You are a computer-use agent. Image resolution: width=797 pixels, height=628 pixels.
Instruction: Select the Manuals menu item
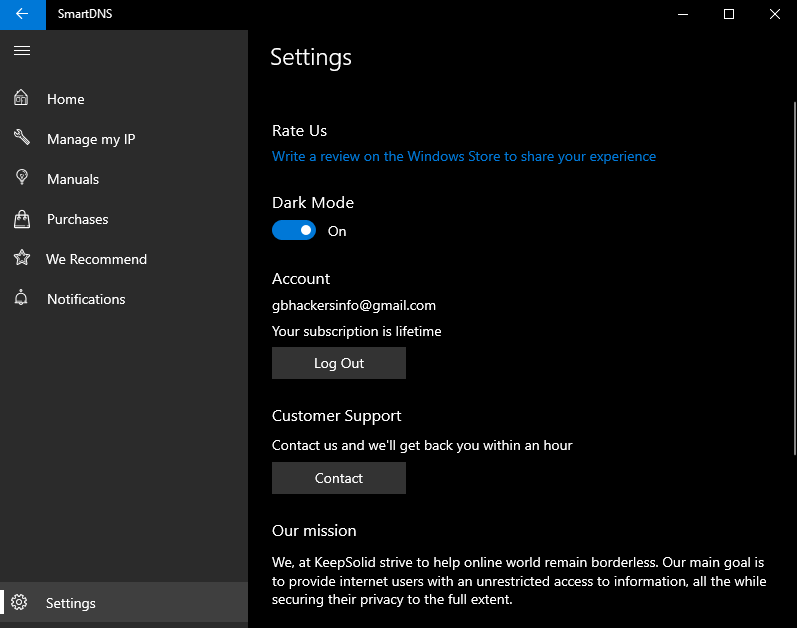[124, 179]
